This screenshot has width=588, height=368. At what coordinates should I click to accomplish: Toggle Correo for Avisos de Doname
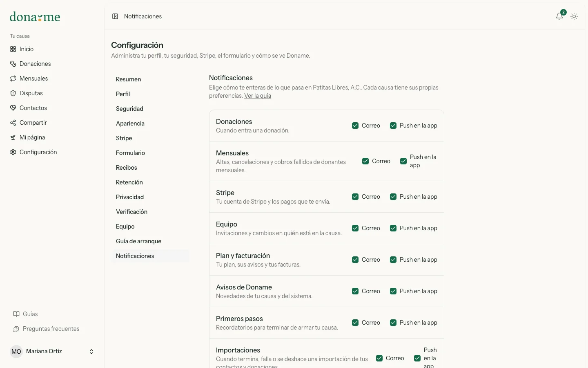355,291
